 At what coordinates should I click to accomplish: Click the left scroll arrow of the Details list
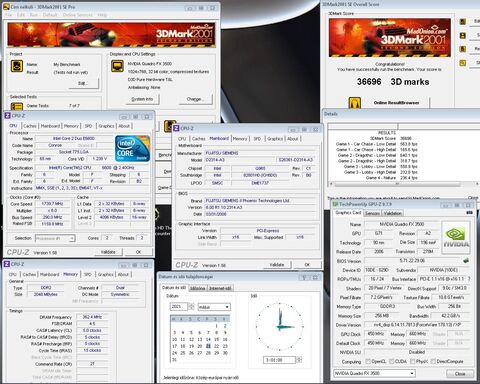click(331, 184)
